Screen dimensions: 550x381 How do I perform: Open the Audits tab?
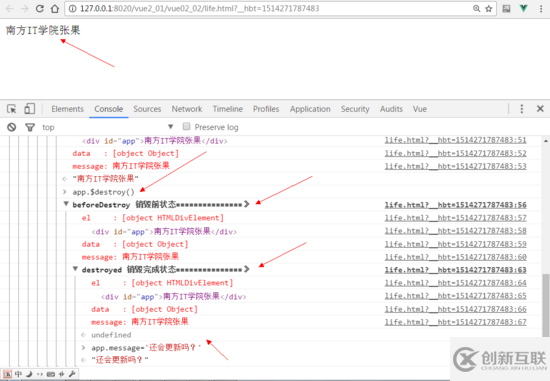[391, 109]
